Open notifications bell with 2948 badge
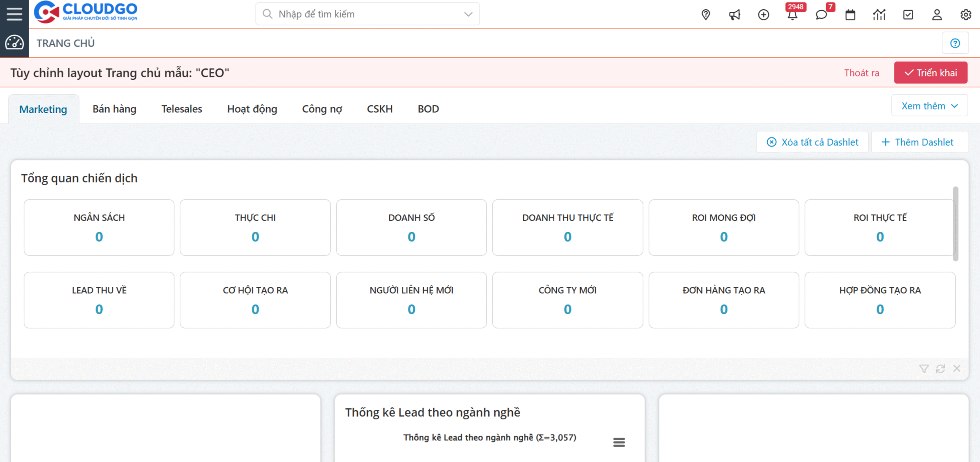 [793, 14]
